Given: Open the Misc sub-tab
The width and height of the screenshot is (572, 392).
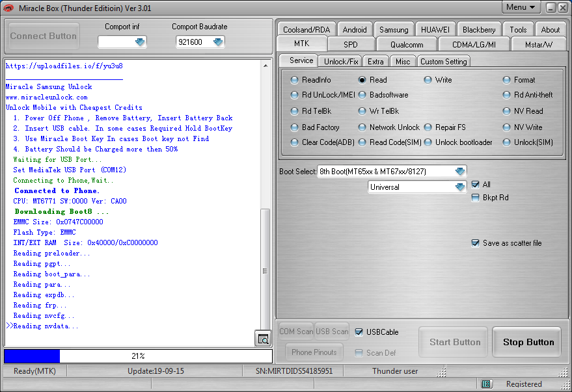Looking at the screenshot, I should pos(403,62).
